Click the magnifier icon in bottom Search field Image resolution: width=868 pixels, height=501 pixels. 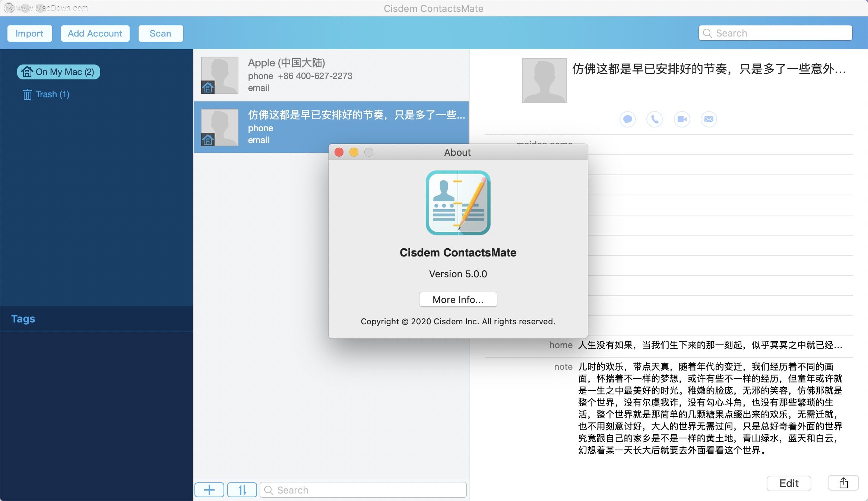(268, 490)
